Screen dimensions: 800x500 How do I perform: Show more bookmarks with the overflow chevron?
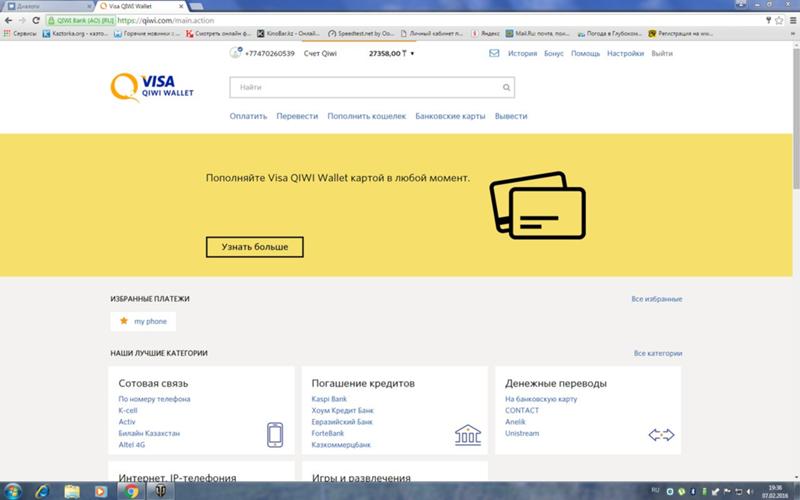click(x=793, y=34)
